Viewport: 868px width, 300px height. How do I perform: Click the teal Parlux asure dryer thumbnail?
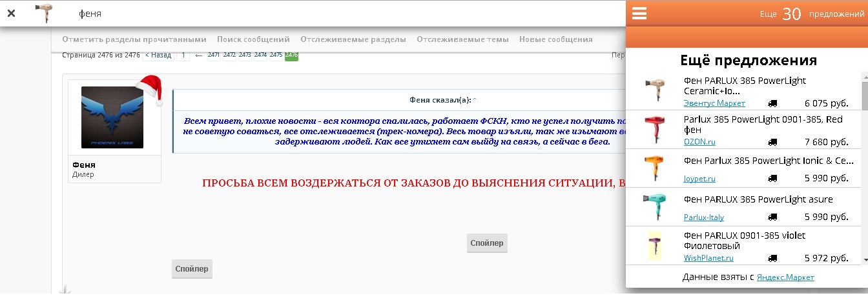coord(654,206)
